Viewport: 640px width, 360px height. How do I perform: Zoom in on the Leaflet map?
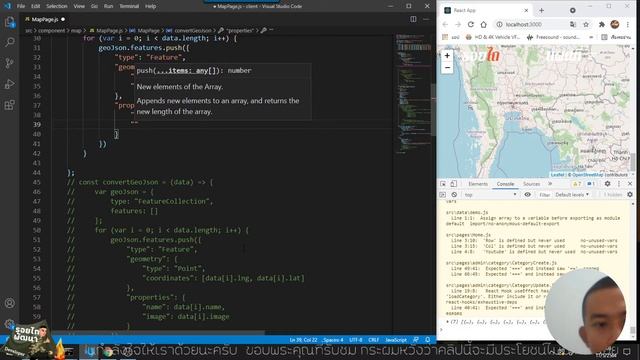pyautogui.click(x=447, y=56)
